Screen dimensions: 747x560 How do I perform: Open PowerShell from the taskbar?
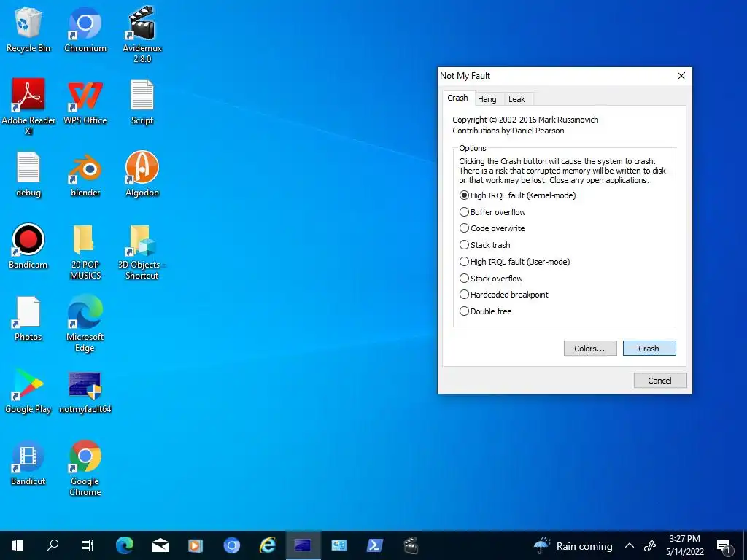(x=374, y=545)
